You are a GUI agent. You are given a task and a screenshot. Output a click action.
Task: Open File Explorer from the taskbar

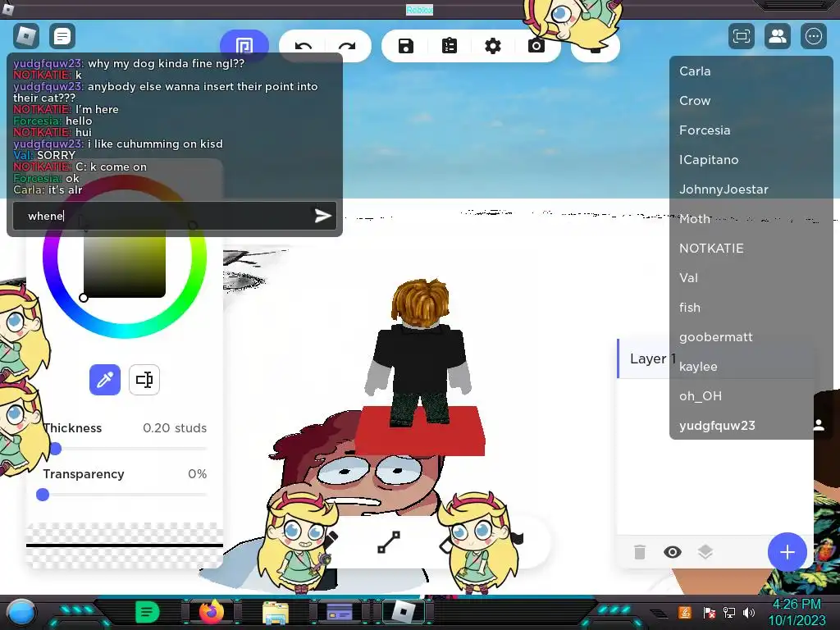(276, 612)
